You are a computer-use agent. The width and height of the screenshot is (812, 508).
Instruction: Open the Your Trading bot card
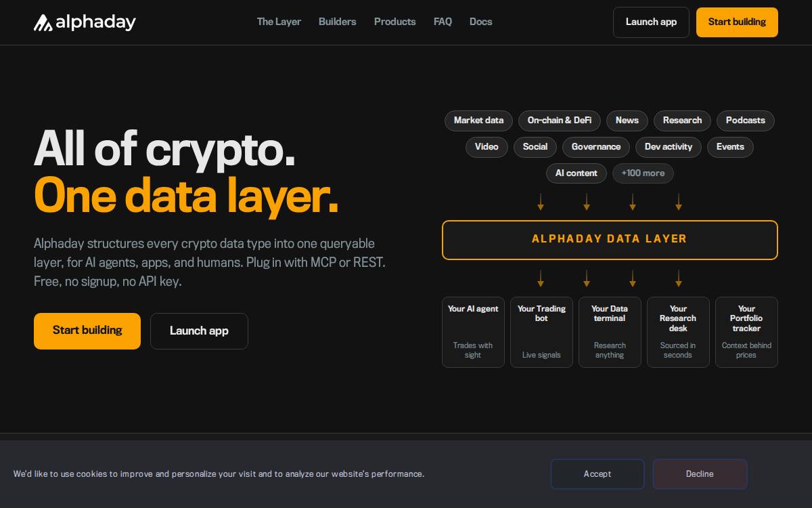pyautogui.click(x=541, y=333)
